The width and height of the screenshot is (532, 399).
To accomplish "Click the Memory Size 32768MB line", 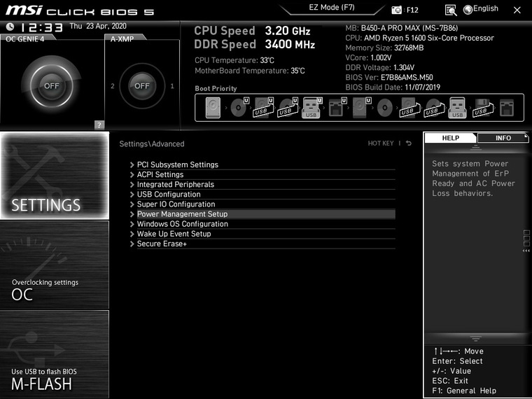I will (x=384, y=48).
